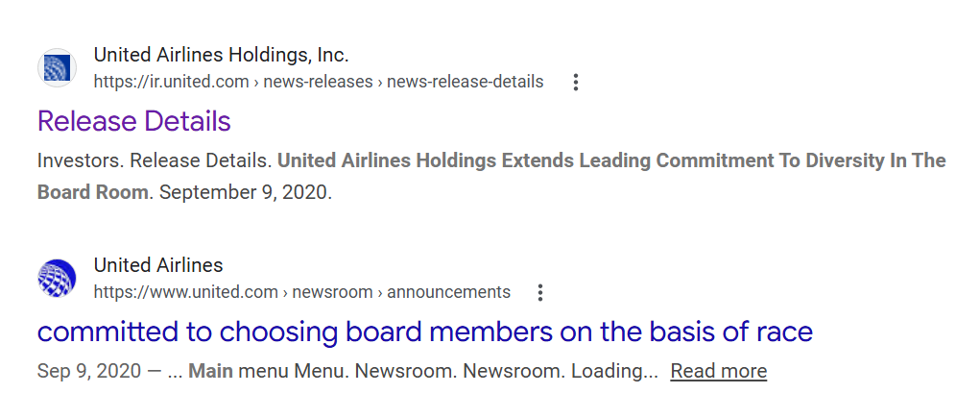Click the https://ir.united.com URL text

click(171, 82)
